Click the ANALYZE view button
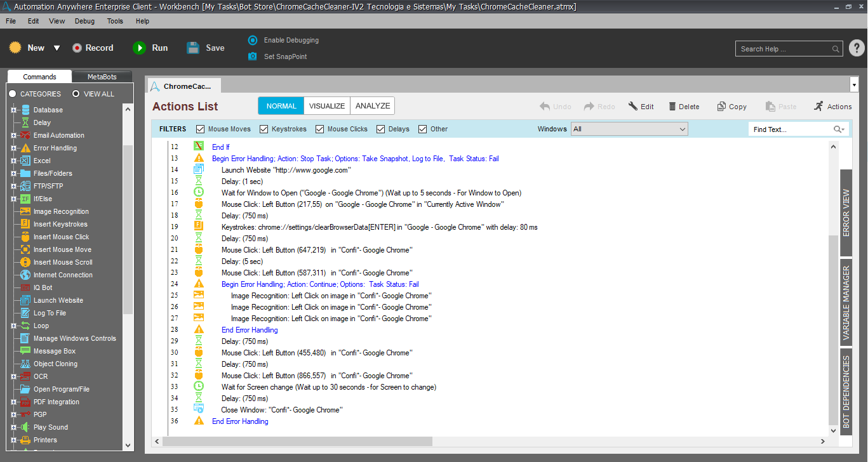 [373, 106]
